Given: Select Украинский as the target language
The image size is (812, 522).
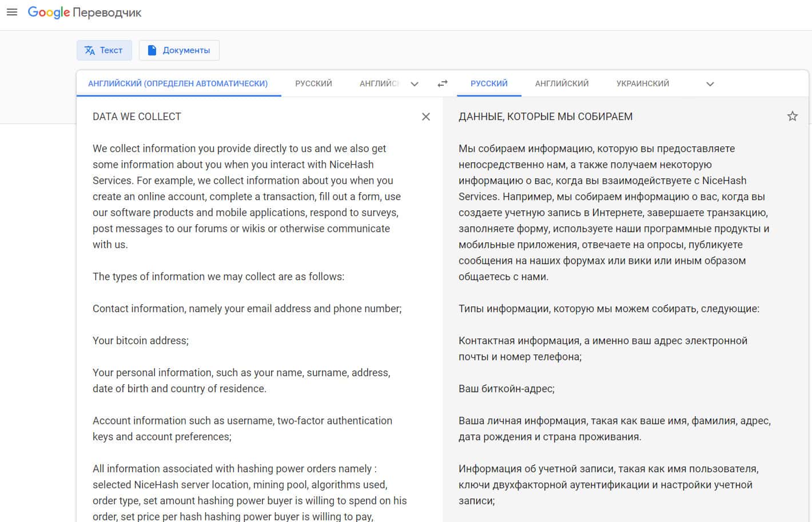Looking at the screenshot, I should tap(642, 83).
